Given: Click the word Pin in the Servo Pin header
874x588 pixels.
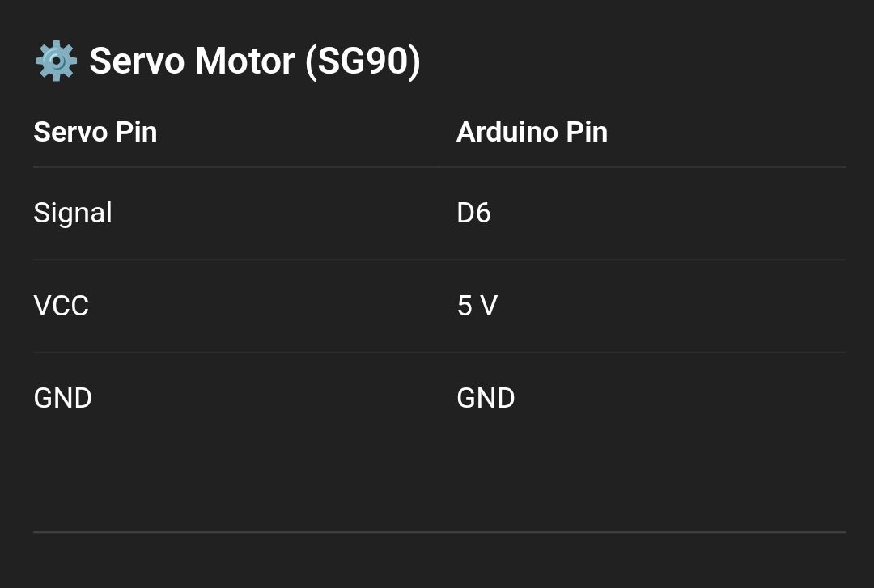Looking at the screenshot, I should pos(136,132).
